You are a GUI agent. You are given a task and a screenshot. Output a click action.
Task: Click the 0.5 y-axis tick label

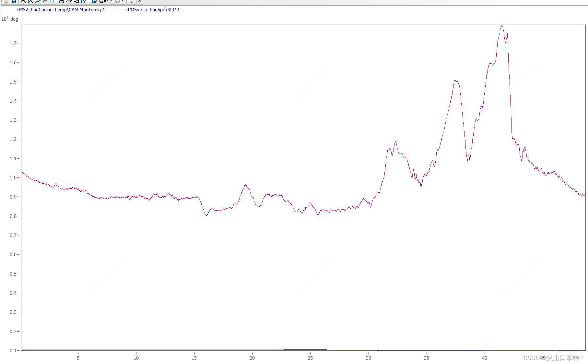click(x=13, y=274)
